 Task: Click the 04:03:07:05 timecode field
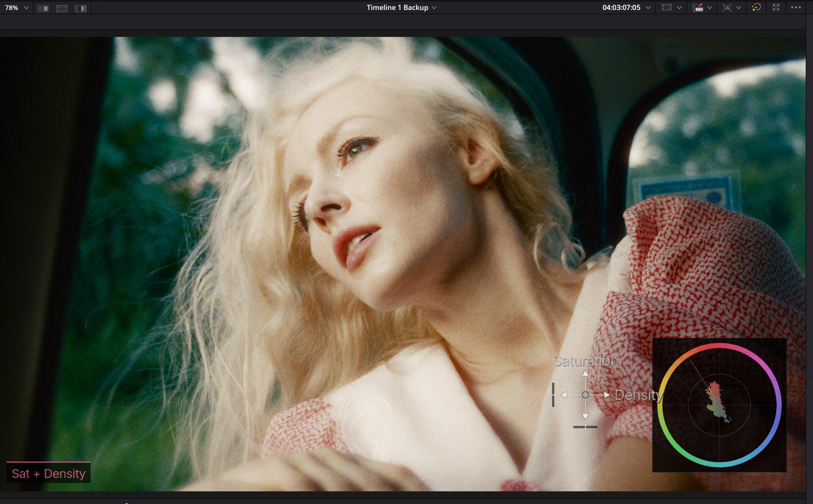(x=621, y=8)
